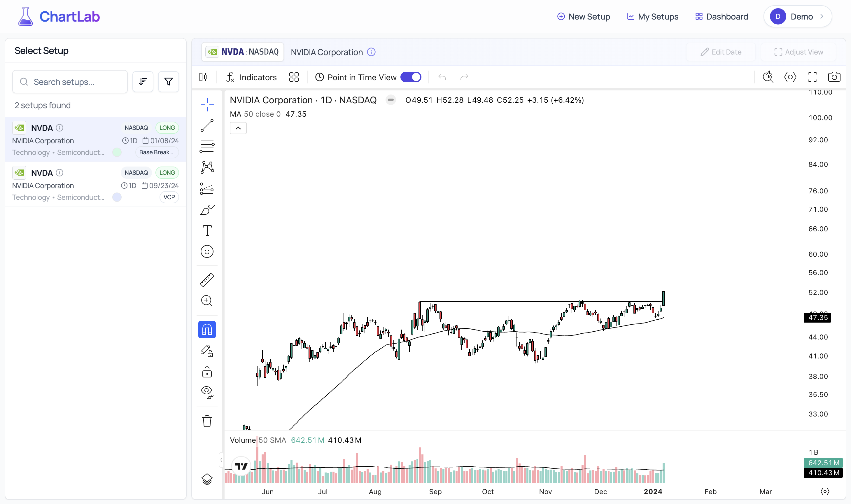Select the trend line drawing tool
Image resolution: width=851 pixels, height=504 pixels.
pyautogui.click(x=207, y=125)
